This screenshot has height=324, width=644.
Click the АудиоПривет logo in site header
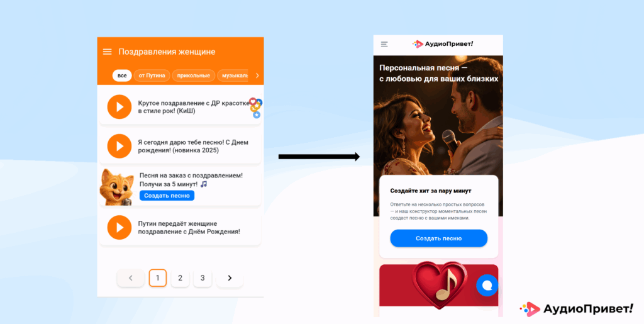coord(443,44)
